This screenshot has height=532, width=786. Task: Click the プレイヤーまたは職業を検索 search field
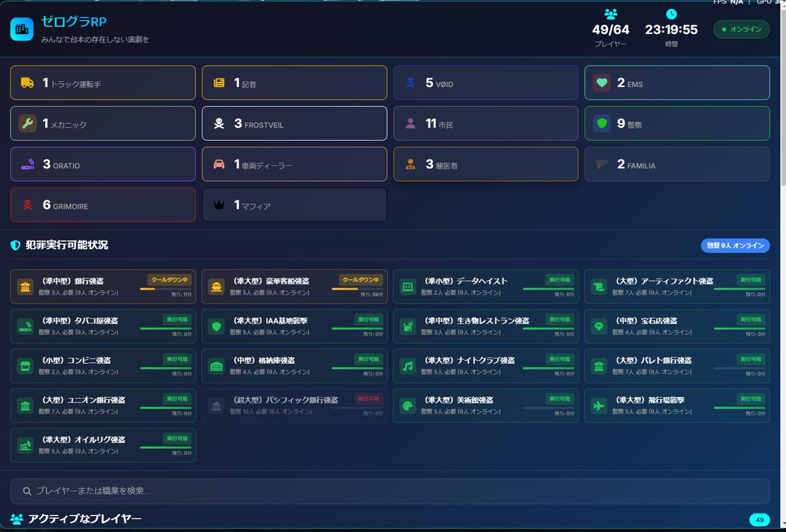[390, 491]
